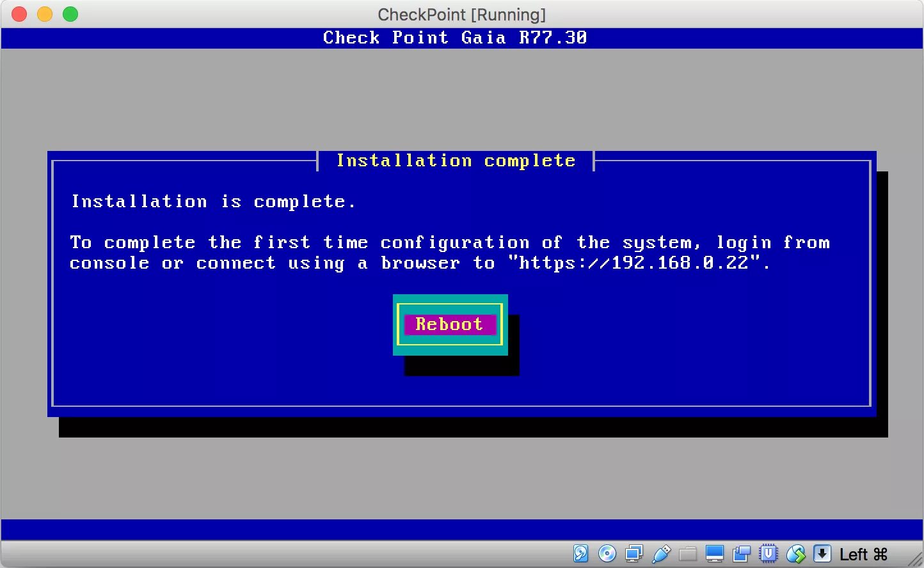The height and width of the screenshot is (568, 924).
Task: Click the CPU virtualization features icon
Action: point(769,553)
